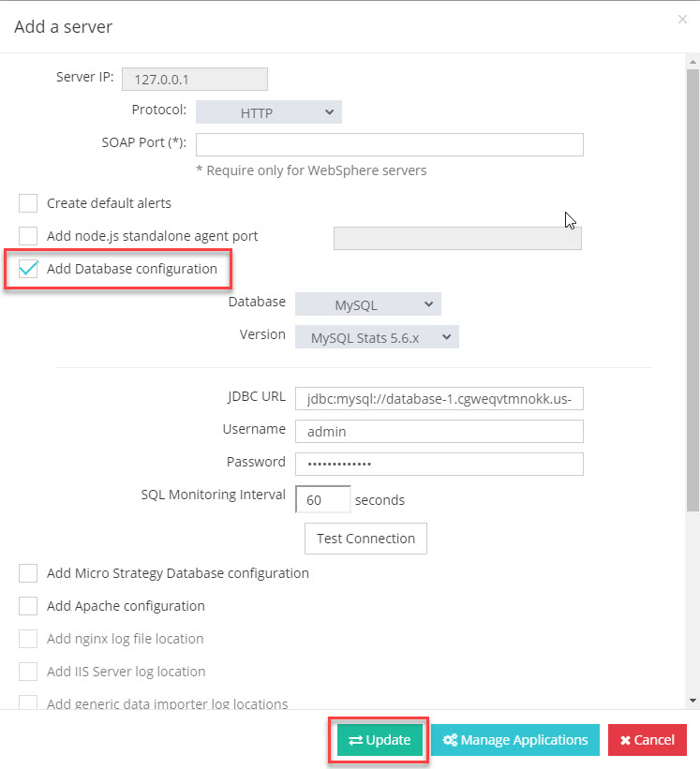Click the SOAP Port input field
The height and width of the screenshot is (769, 700).
point(389,144)
